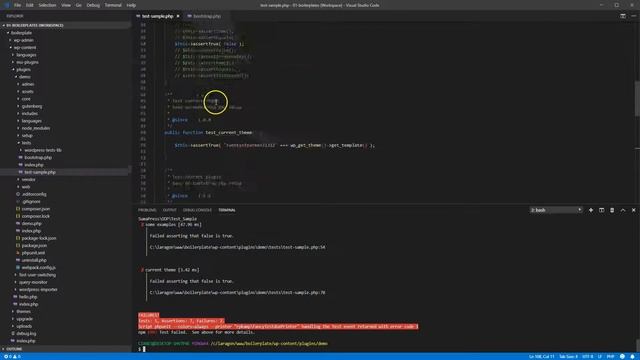Select test-sample.php in the file tree
This screenshot has width=640, height=360.
point(40,172)
